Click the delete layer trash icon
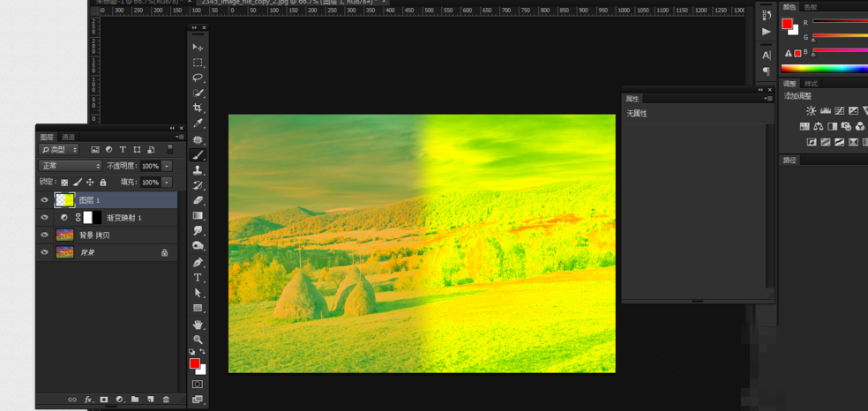This screenshot has width=868, height=411. click(166, 400)
